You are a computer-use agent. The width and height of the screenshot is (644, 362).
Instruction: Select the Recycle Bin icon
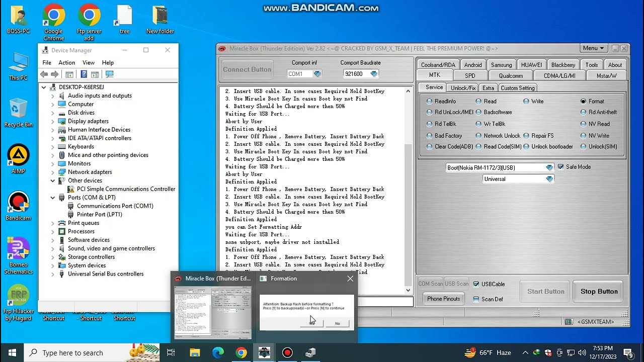pos(19,113)
